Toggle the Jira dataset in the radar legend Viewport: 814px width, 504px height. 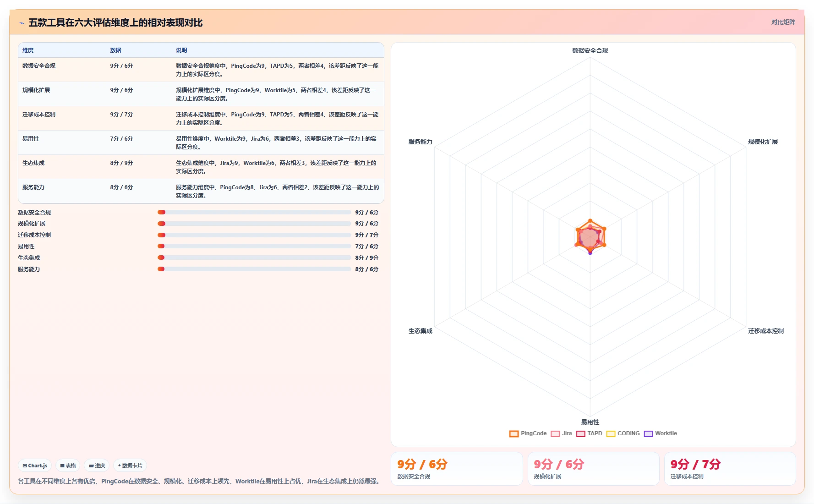562,433
